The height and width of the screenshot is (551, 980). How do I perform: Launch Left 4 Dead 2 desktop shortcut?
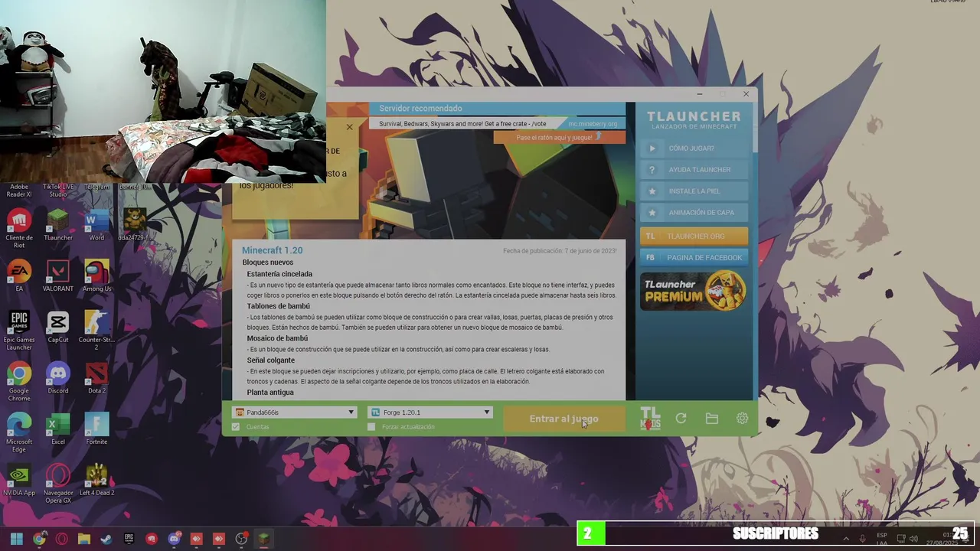point(96,481)
